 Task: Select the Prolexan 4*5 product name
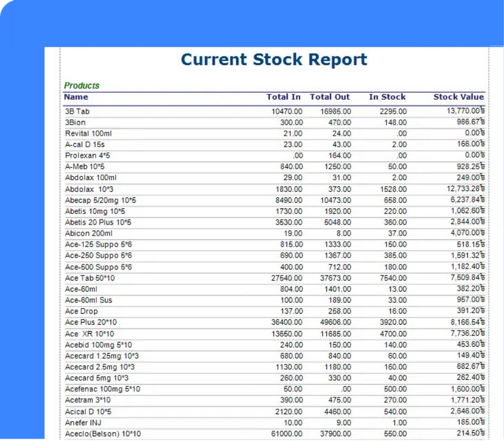(x=87, y=156)
